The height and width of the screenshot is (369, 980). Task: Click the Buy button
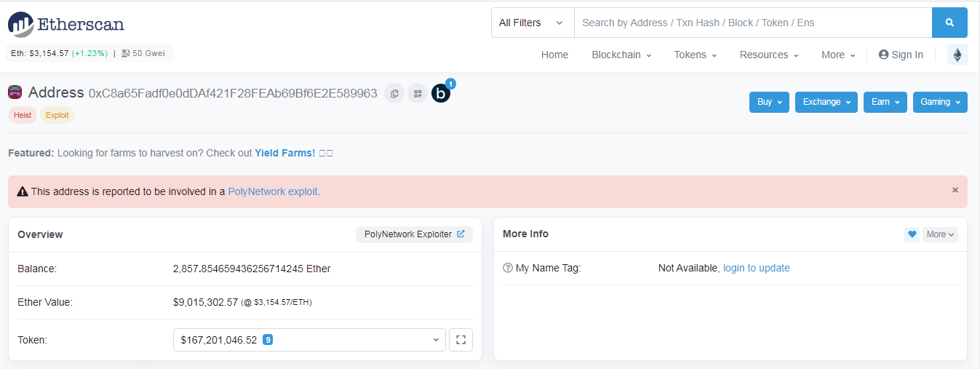click(x=769, y=102)
